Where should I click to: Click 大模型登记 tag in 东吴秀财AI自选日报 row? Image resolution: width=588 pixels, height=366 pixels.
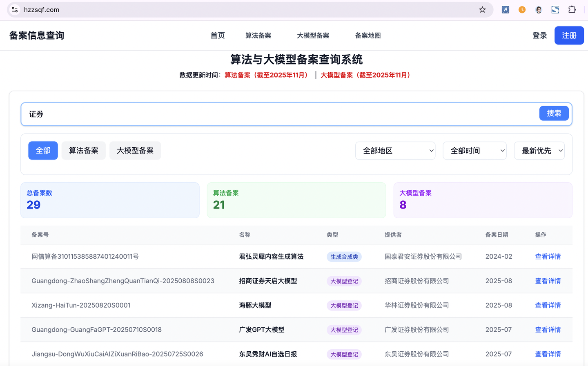tap(344, 354)
